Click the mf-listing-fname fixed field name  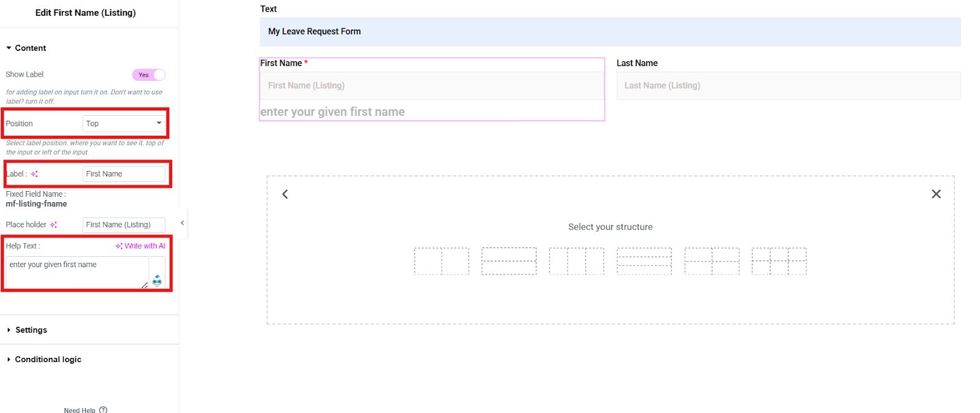click(x=36, y=204)
